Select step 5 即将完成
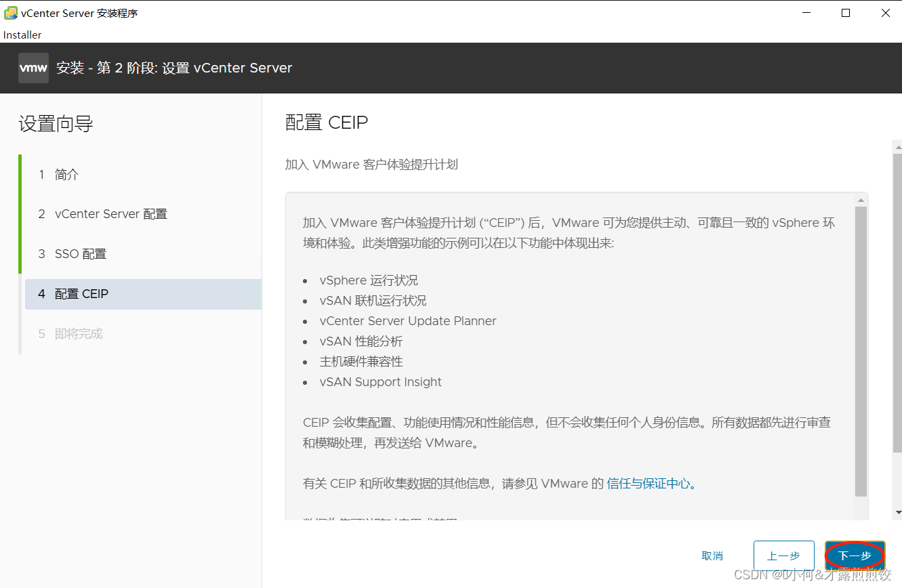This screenshot has width=902, height=588. coord(143,334)
